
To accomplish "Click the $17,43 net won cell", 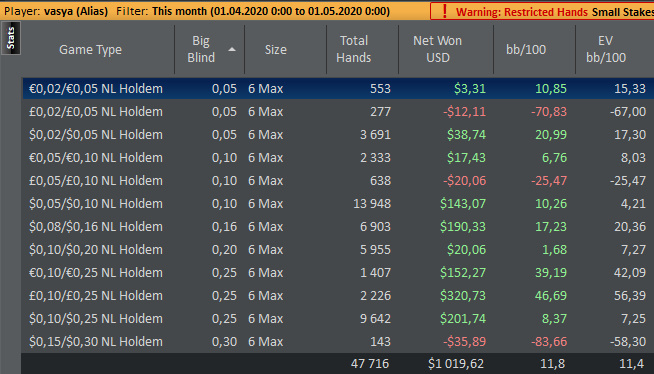I will click(466, 157).
